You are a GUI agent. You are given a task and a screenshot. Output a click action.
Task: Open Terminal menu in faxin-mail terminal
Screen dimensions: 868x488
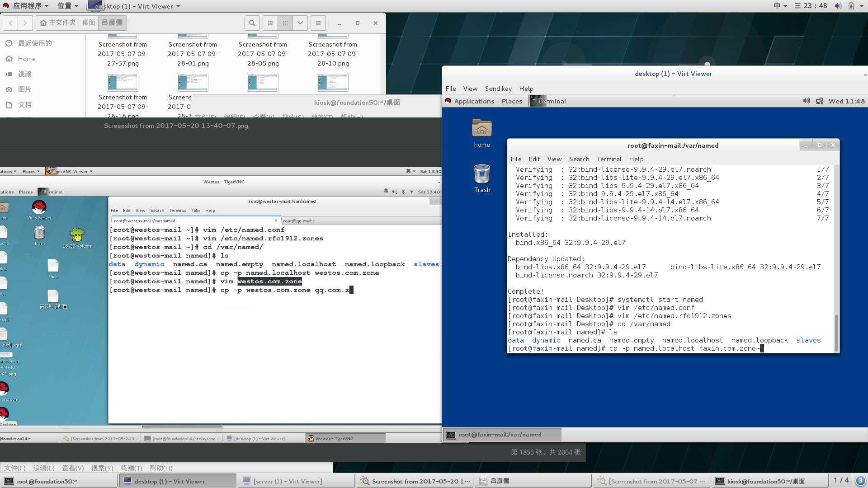tap(609, 159)
